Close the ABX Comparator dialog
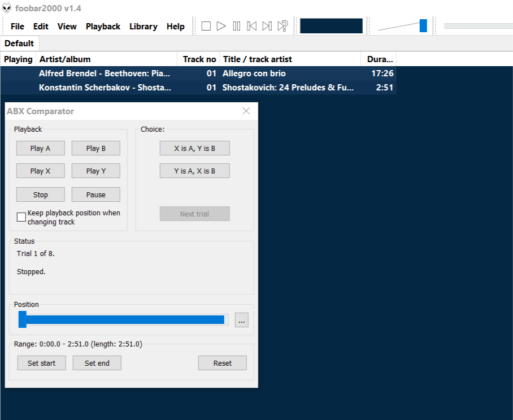Viewport: 513px width, 420px height. tap(246, 111)
